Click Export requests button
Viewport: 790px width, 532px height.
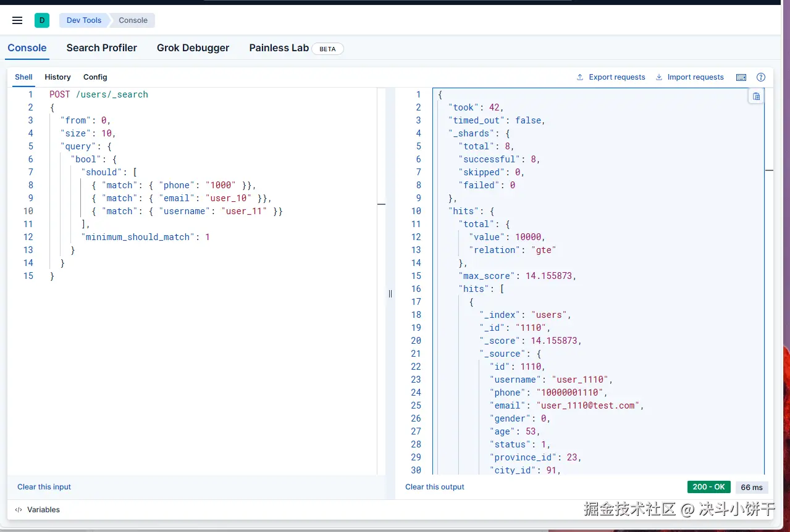[x=610, y=77]
